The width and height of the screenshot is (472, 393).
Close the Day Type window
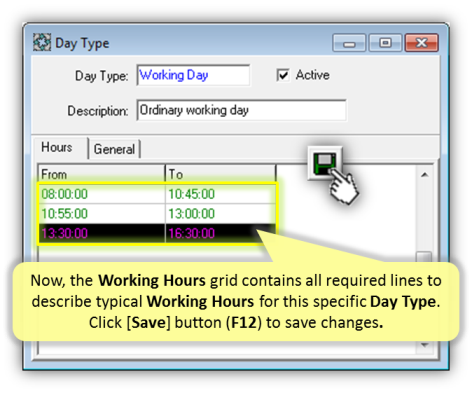tap(421, 43)
